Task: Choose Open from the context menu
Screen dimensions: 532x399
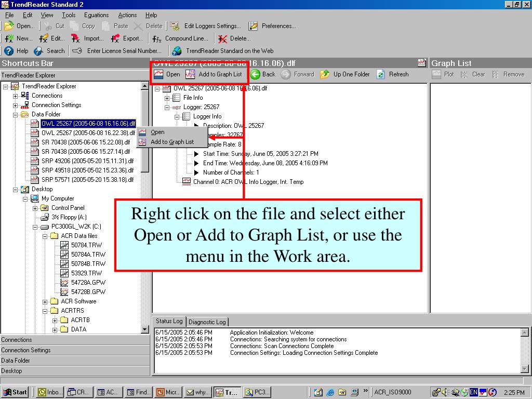Action: pos(172,132)
